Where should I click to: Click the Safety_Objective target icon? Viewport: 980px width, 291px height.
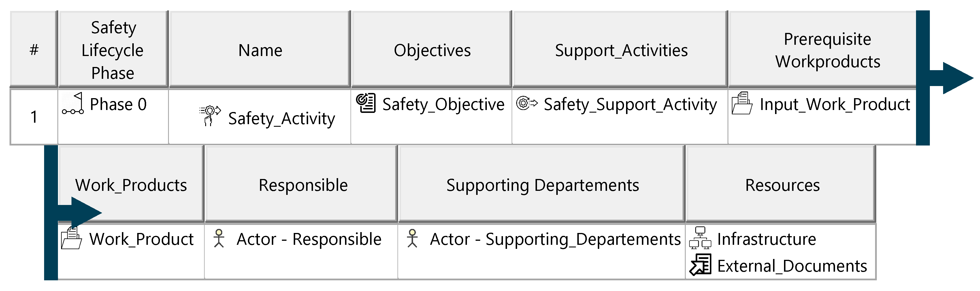click(366, 103)
